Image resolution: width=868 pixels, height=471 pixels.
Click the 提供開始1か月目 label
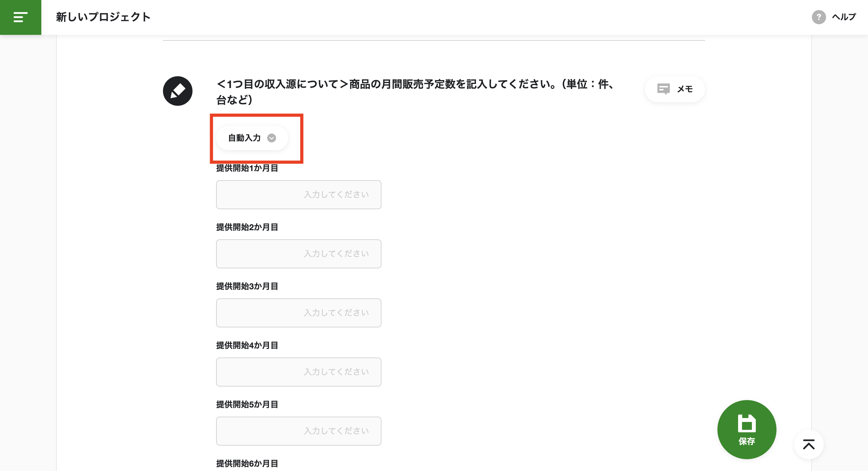click(x=247, y=168)
